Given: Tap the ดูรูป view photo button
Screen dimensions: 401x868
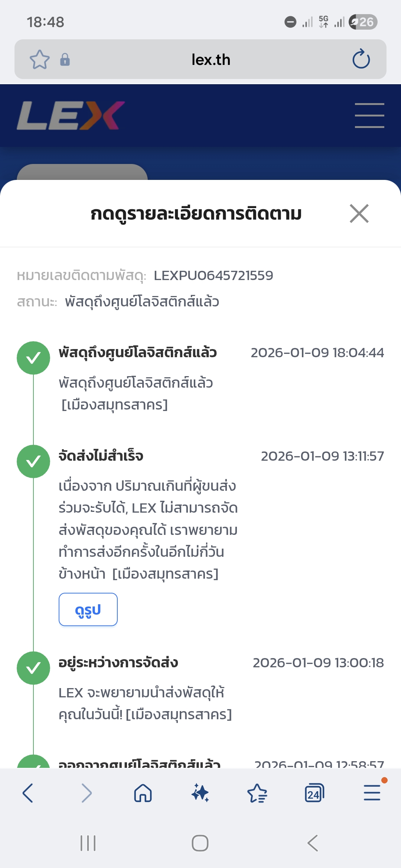Looking at the screenshot, I should click(88, 609).
